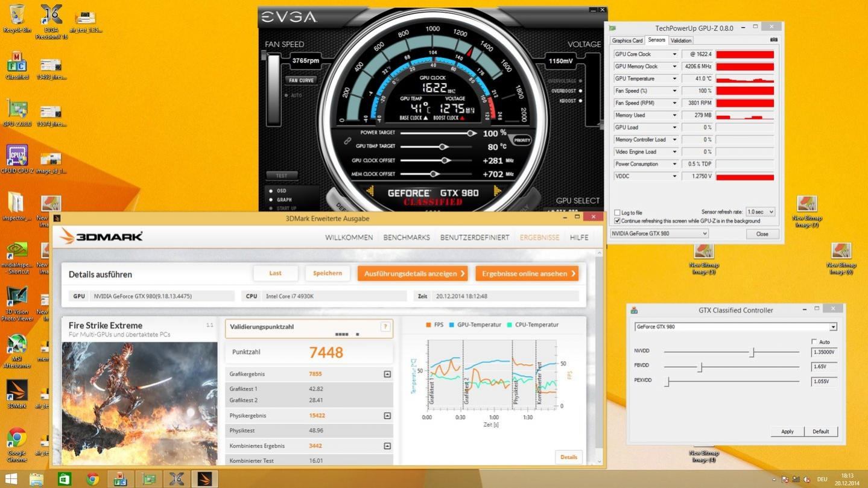
Task: Open NVIDIA GeForce GTX 980 GPU selector
Action: coord(659,233)
